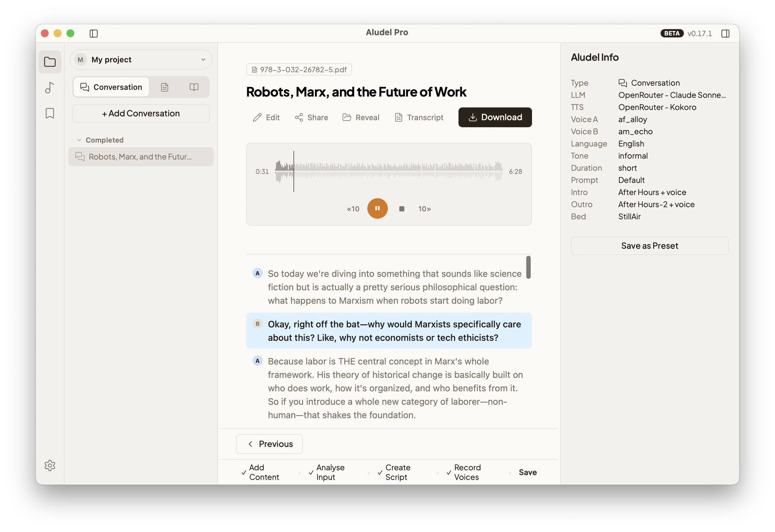The image size is (775, 532).
Task: Click the Type value Conversation
Action: 649,83
